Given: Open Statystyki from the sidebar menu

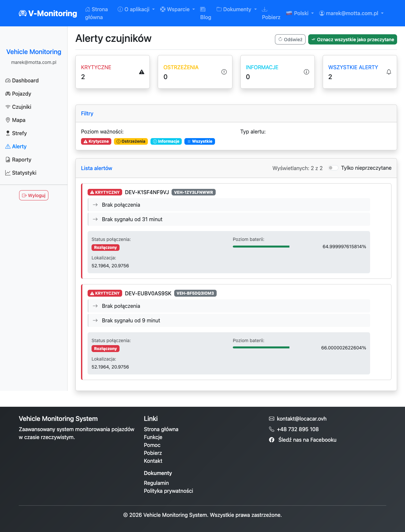Looking at the screenshot, I should (24, 173).
